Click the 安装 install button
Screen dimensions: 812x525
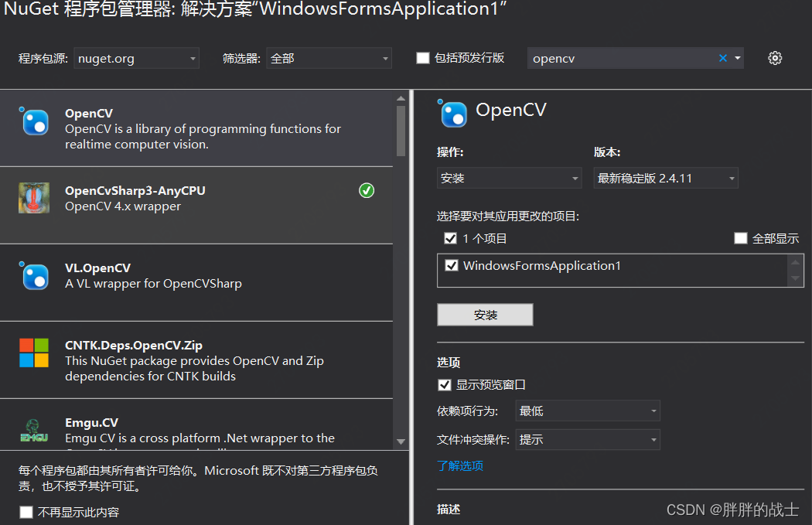[x=485, y=315]
